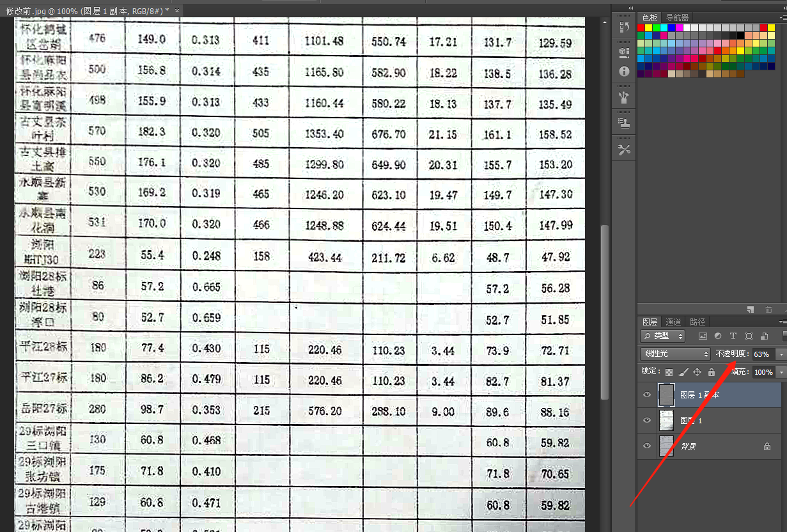The image size is (787, 532).
Task: Pick the black swatch
Action: (741, 35)
